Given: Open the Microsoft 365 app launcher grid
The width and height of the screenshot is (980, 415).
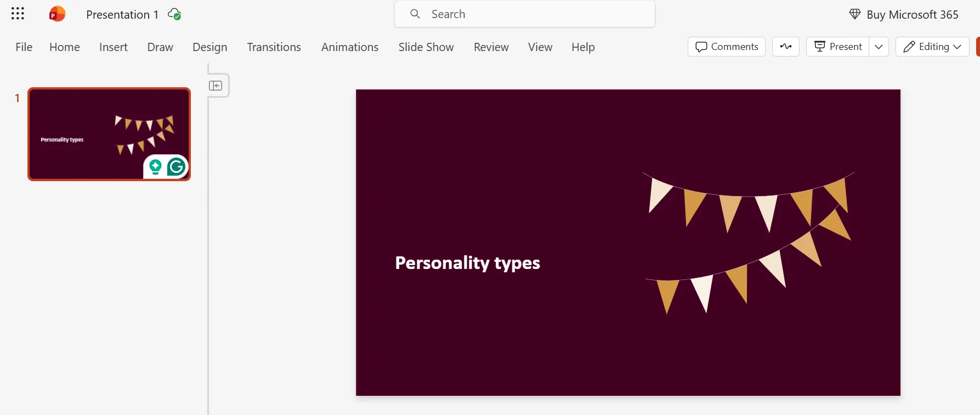Looking at the screenshot, I should pos(18,14).
